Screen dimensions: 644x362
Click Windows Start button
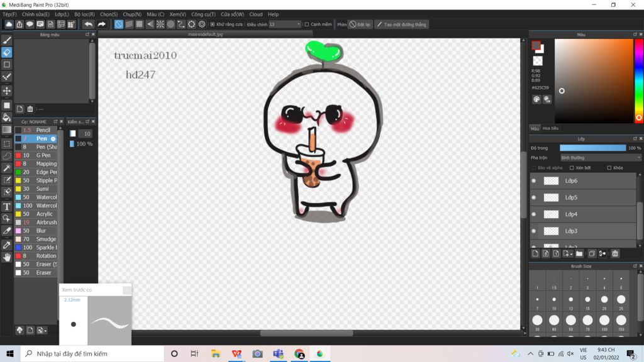pyautogui.click(x=10, y=353)
